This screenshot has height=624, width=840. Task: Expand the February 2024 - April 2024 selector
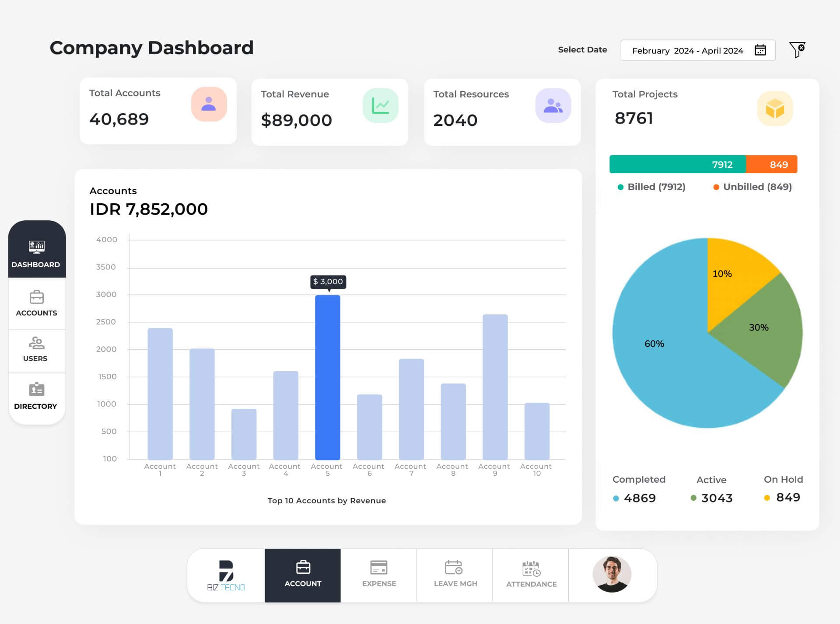click(688, 50)
